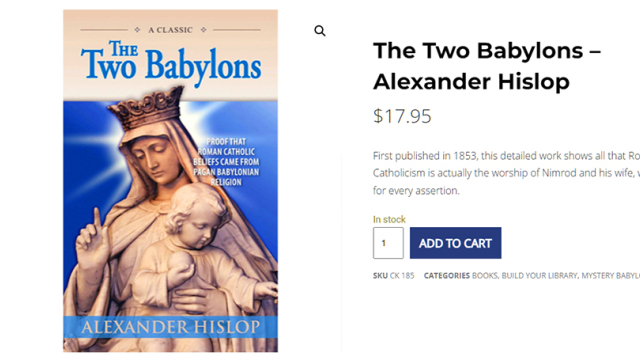The image size is (640, 360).
Task: Click the blue Two Babylons cover title
Action: tap(171, 61)
